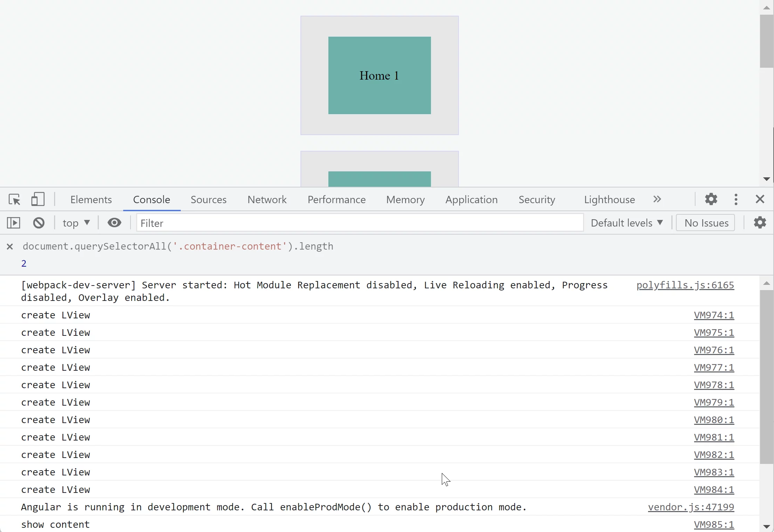Open the DevTools three-dot customize menu
The image size is (774, 532).
736,199
